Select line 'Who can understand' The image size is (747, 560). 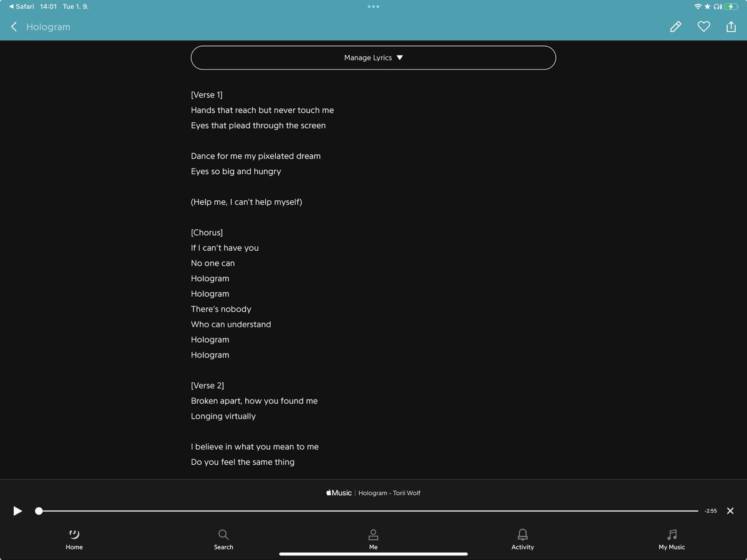tap(231, 324)
